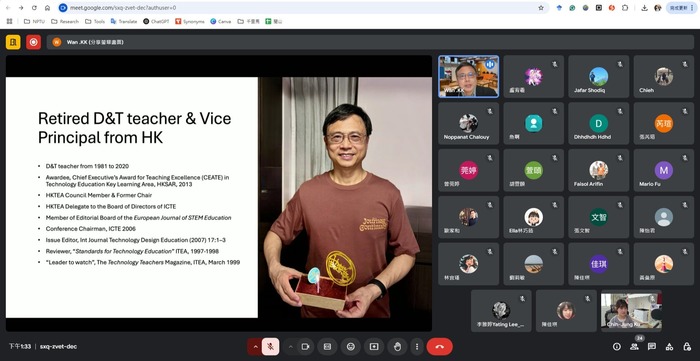
Task: Open Chrome extensions puzzle icon
Action: [625, 8]
